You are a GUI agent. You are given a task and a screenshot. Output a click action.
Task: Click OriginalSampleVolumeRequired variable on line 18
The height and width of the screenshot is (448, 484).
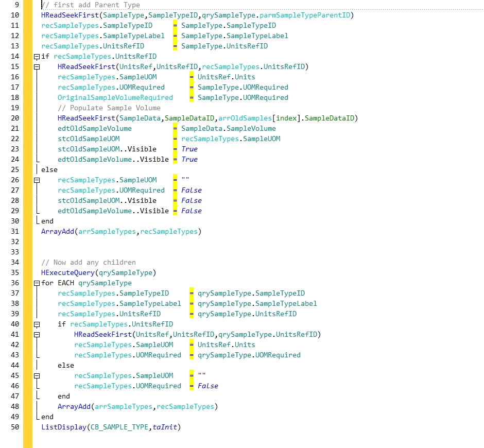pos(115,98)
